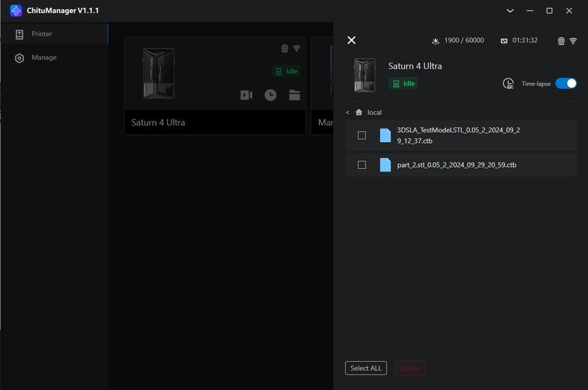
Task: Click printer thumbnail in detail panel
Action: [365, 75]
